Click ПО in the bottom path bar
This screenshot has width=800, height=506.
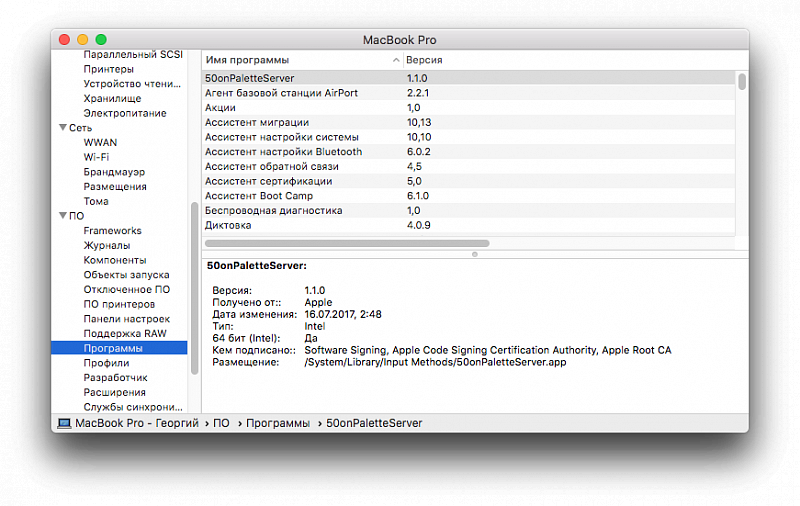click(221, 423)
